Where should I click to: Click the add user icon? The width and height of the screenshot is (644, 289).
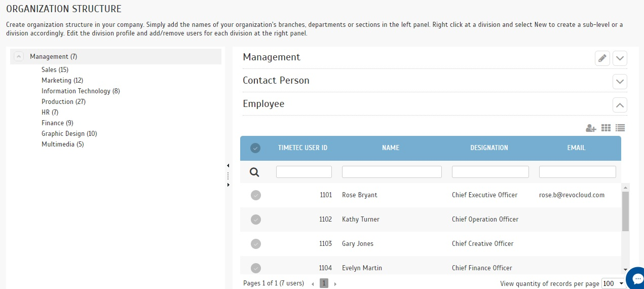pyautogui.click(x=591, y=128)
